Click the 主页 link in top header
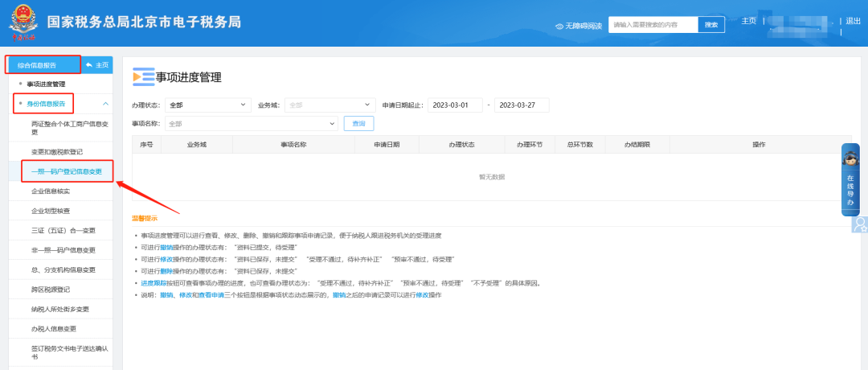868x370 pixels. pos(748,21)
